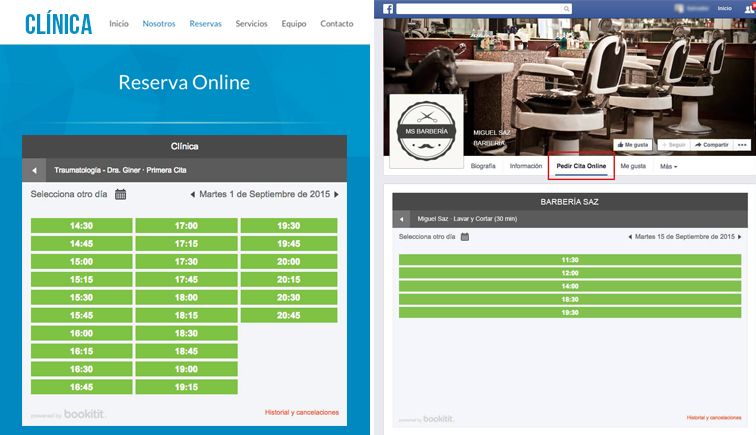
Task: Select the 20:30 appointment time
Action: (x=289, y=298)
